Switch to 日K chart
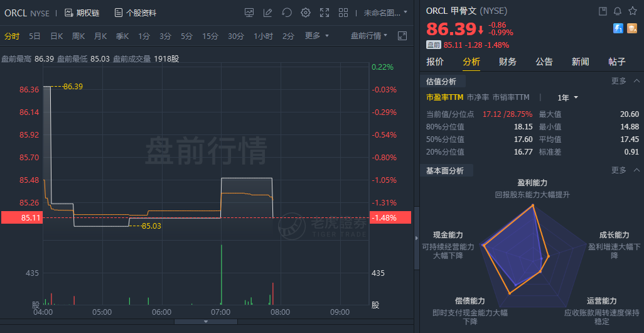This screenshot has height=333, width=644. point(56,36)
